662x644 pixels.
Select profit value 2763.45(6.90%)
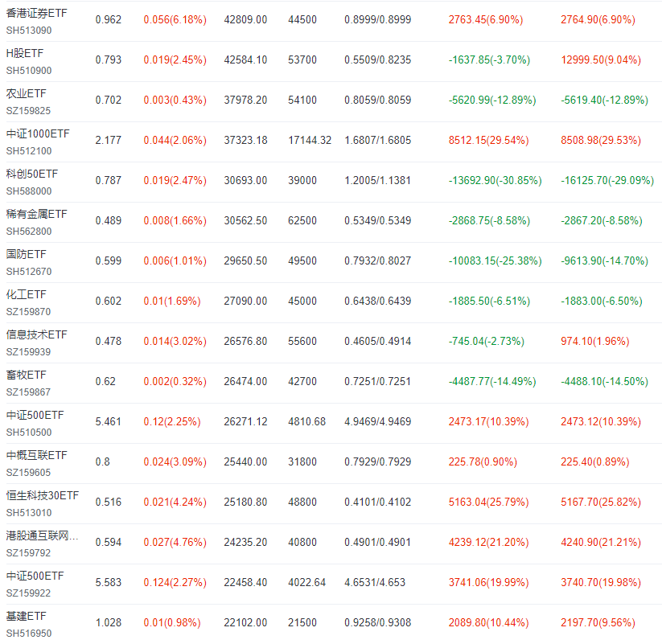486,20
